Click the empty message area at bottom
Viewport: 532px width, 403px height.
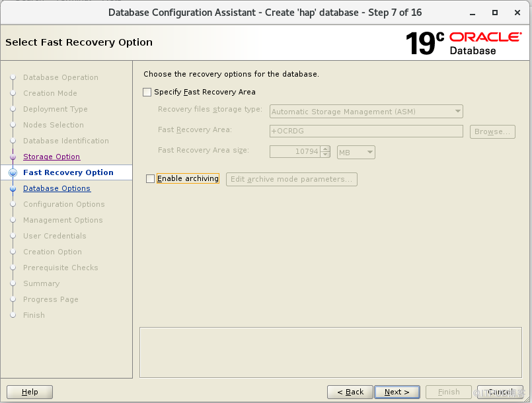(x=330, y=352)
